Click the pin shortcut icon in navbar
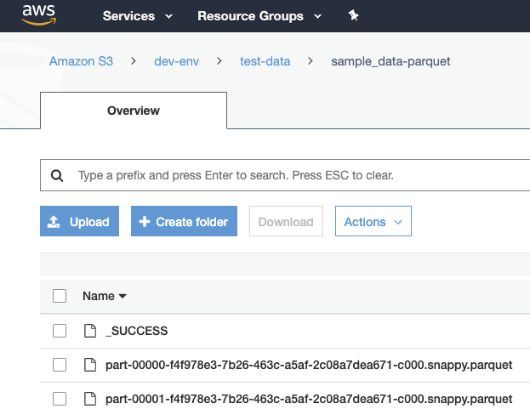530x420 pixels. pyautogui.click(x=354, y=16)
